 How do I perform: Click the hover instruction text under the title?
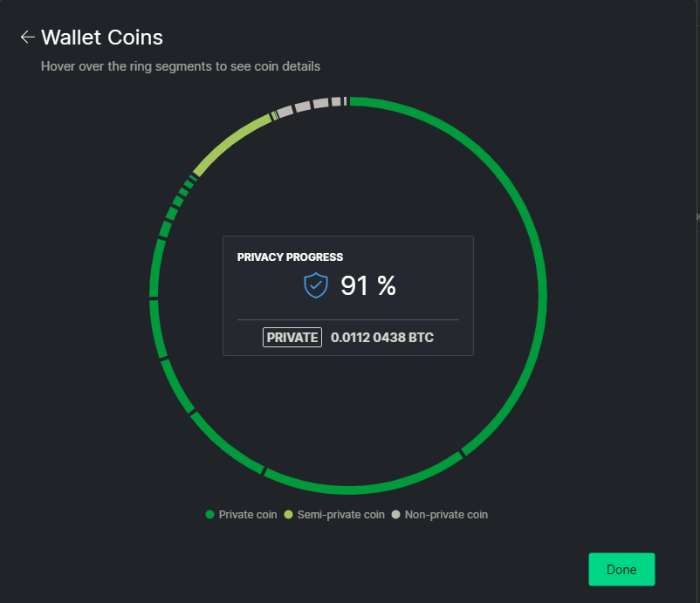tap(181, 66)
